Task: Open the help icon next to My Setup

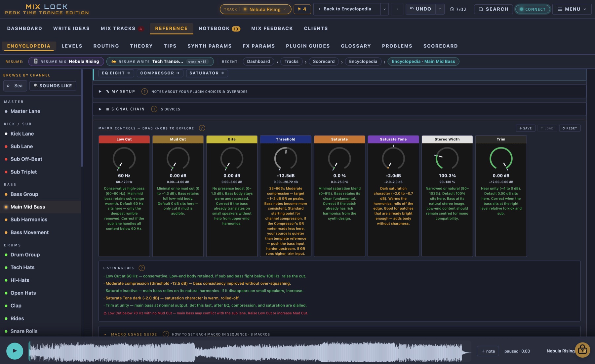Action: (144, 91)
